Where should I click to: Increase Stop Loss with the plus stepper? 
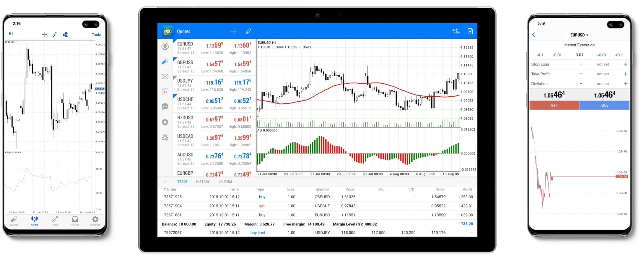click(625, 64)
